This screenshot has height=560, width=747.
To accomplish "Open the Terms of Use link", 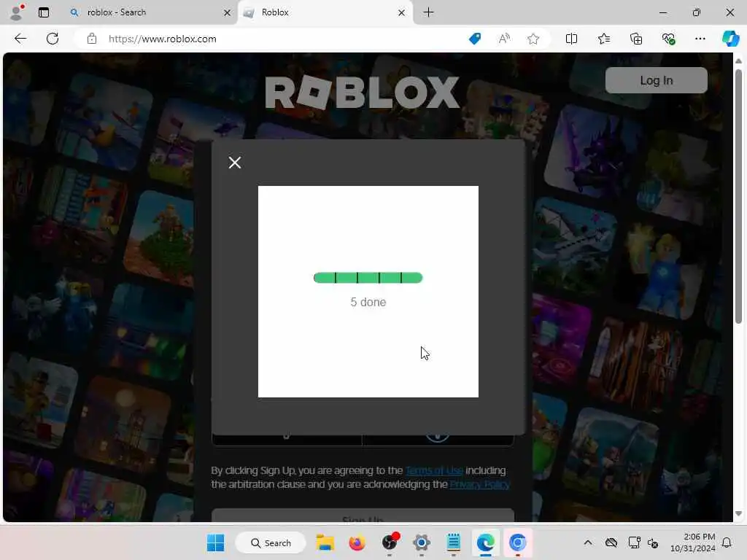I will point(434,470).
